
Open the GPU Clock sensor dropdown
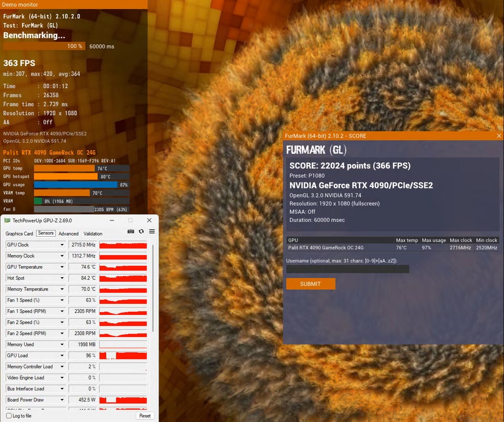click(62, 245)
